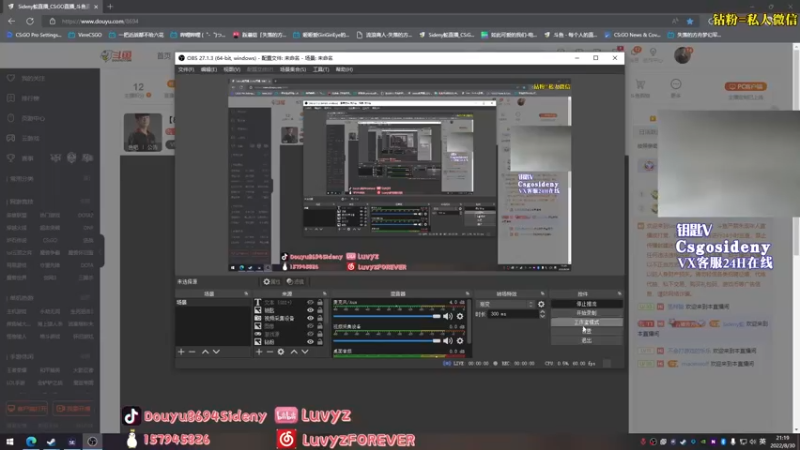Viewport: 800px width, 450px height.
Task: Add a new scene with the plus icon
Action: (181, 352)
